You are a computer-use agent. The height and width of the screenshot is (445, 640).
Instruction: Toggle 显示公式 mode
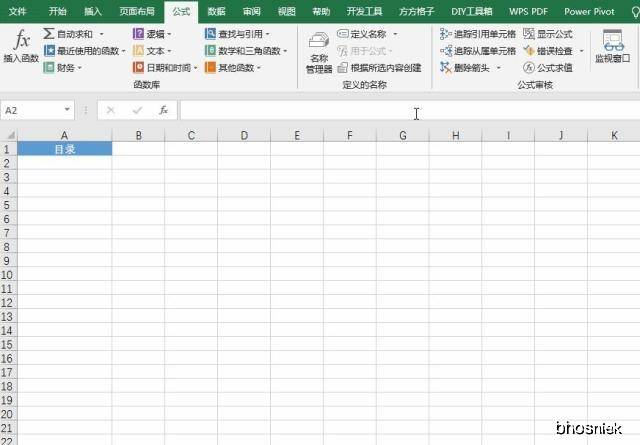coord(548,34)
